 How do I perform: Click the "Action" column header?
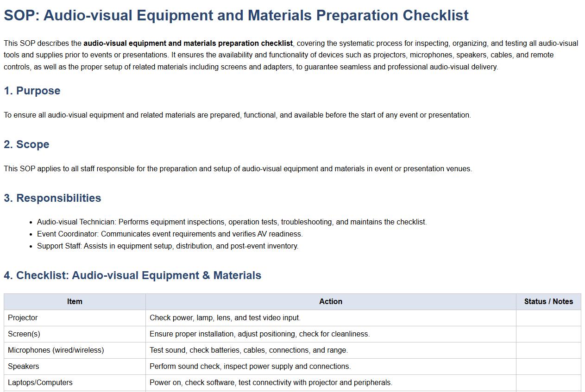[x=331, y=302]
